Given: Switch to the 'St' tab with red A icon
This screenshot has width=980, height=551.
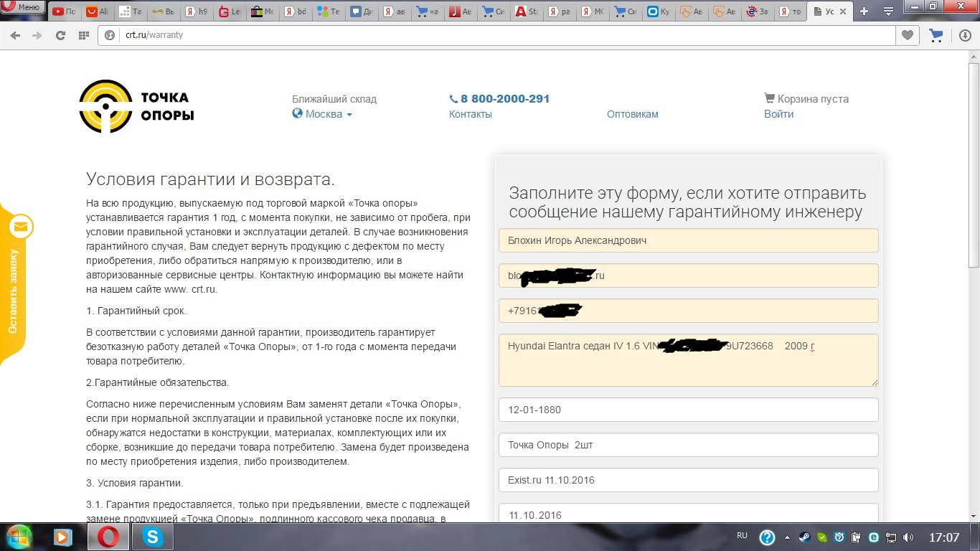Looking at the screenshot, I should pyautogui.click(x=527, y=11).
